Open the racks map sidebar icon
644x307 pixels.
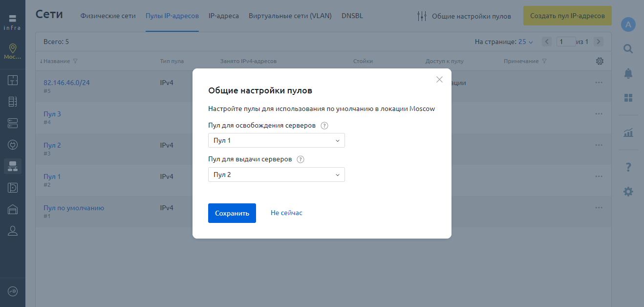[x=13, y=80]
